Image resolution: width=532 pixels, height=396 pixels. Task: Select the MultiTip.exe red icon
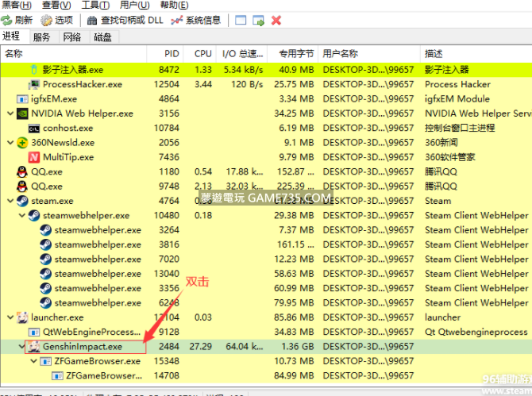click(x=33, y=157)
